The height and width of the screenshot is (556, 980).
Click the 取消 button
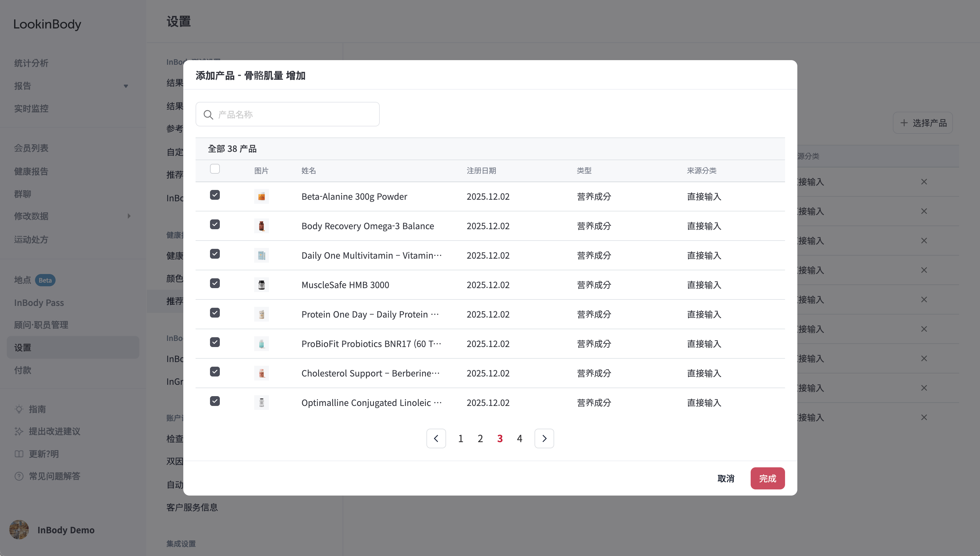[725, 478]
